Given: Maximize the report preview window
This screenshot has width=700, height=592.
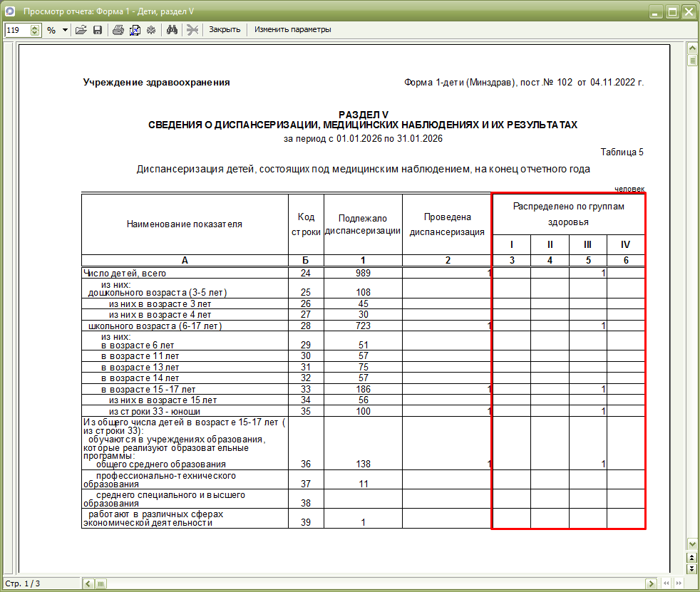Looking at the screenshot, I should tap(671, 12).
